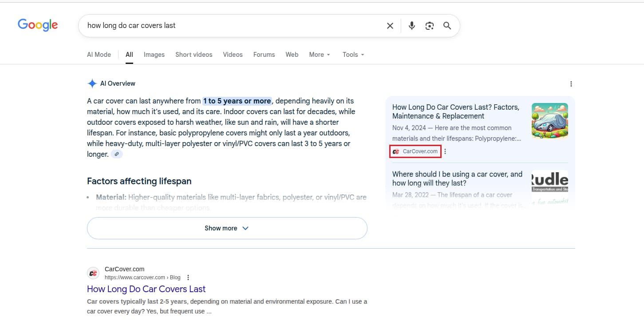The image size is (644, 321).
Task: Click the Google logo to return home
Action: click(37, 25)
